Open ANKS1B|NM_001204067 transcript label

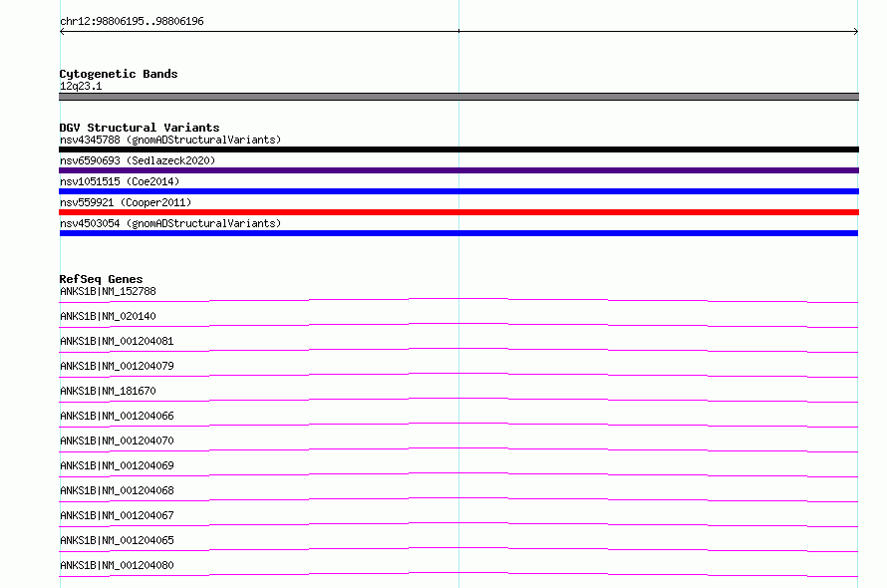[x=117, y=515]
